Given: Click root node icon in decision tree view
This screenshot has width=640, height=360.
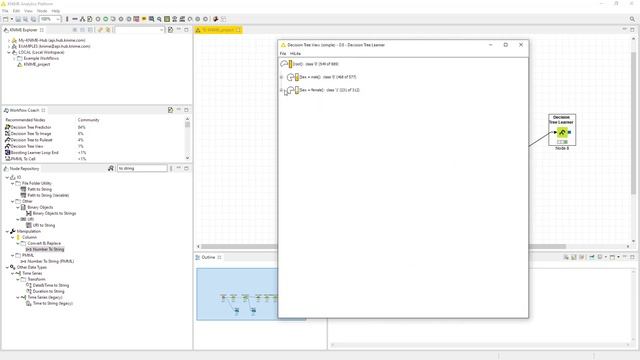Looking at the screenshot, I should pyautogui.click(x=284, y=64).
